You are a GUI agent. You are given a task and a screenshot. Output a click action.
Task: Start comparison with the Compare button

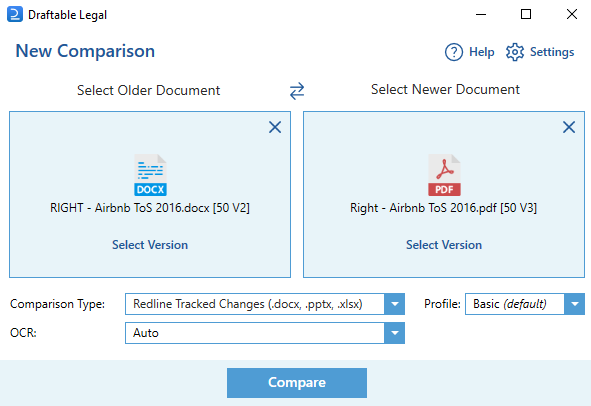[x=297, y=383]
